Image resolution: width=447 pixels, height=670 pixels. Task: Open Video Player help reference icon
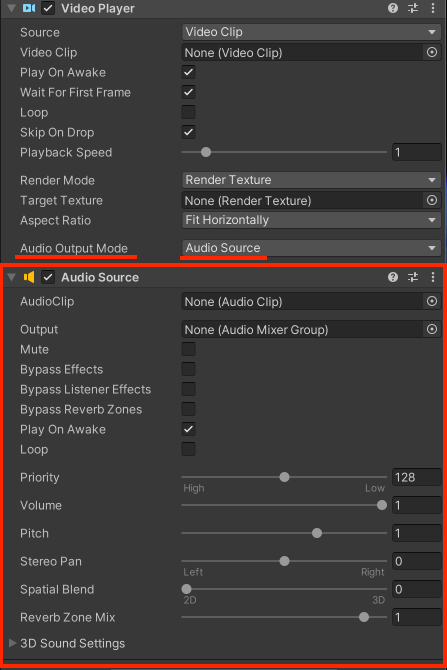pyautogui.click(x=393, y=8)
